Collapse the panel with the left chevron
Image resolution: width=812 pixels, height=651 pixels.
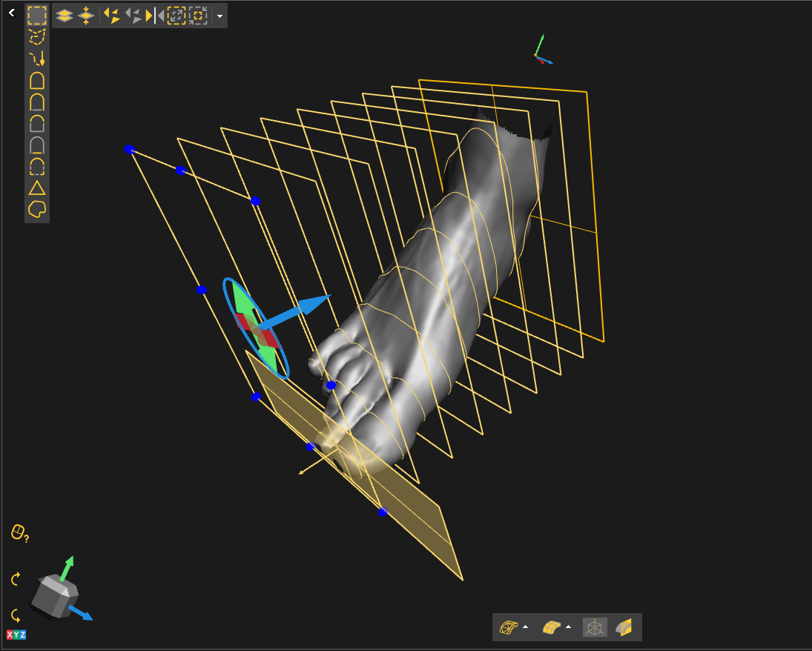(x=12, y=13)
